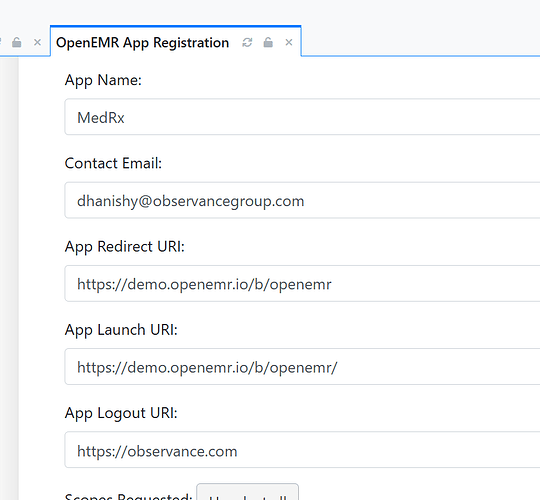Close the previous tab left of App Registration
This screenshot has width=540, height=500.
click(x=38, y=42)
